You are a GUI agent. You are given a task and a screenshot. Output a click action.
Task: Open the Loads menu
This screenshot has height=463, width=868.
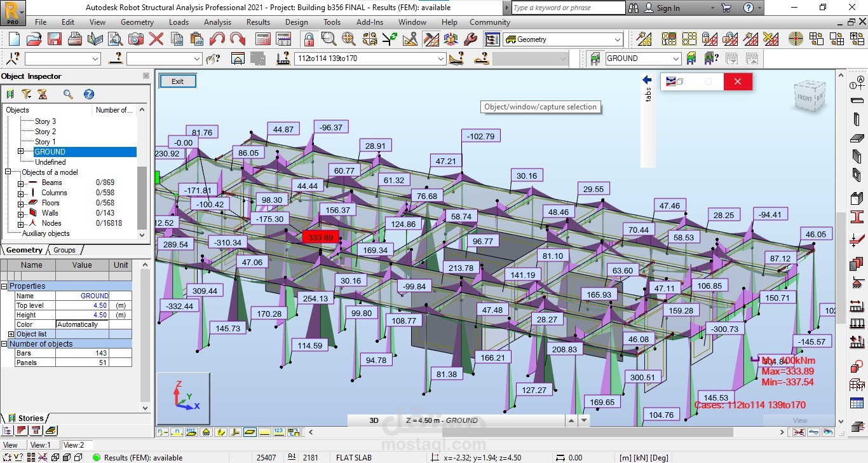[x=179, y=22]
